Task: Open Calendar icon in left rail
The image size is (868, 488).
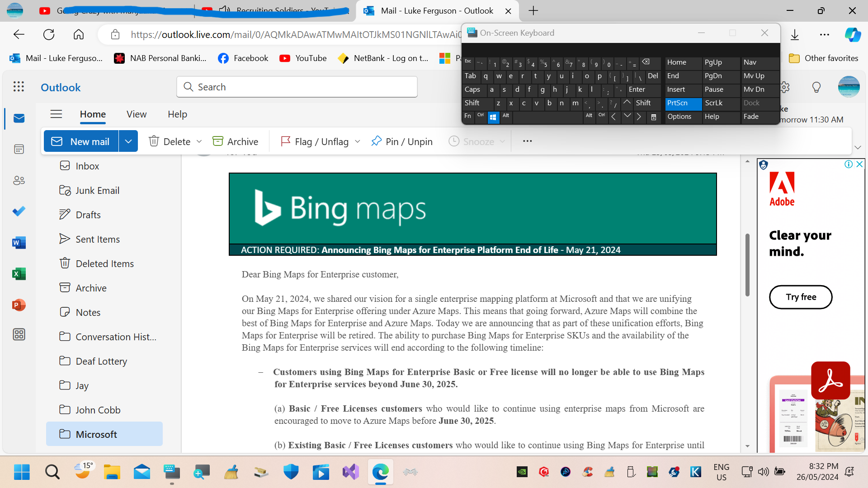Action: 19,149
